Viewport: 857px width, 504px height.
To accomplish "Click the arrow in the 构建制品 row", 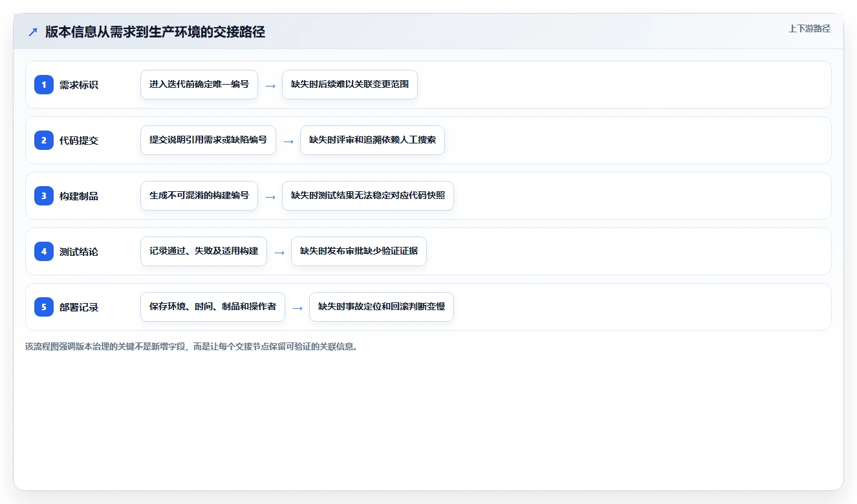I will [270, 196].
